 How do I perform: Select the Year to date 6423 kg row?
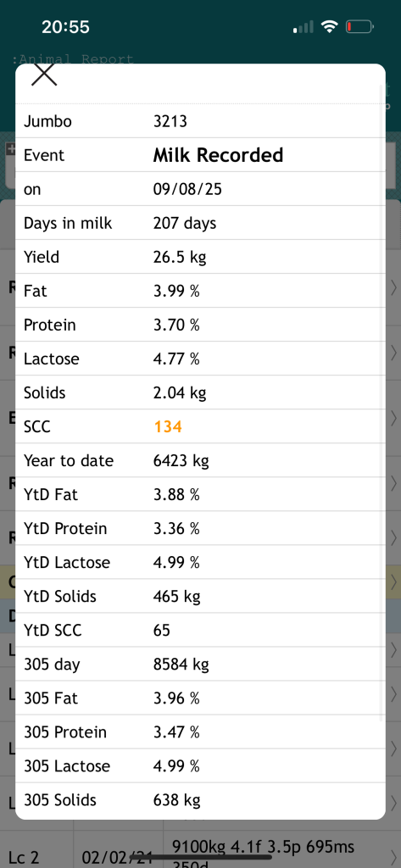(200, 460)
